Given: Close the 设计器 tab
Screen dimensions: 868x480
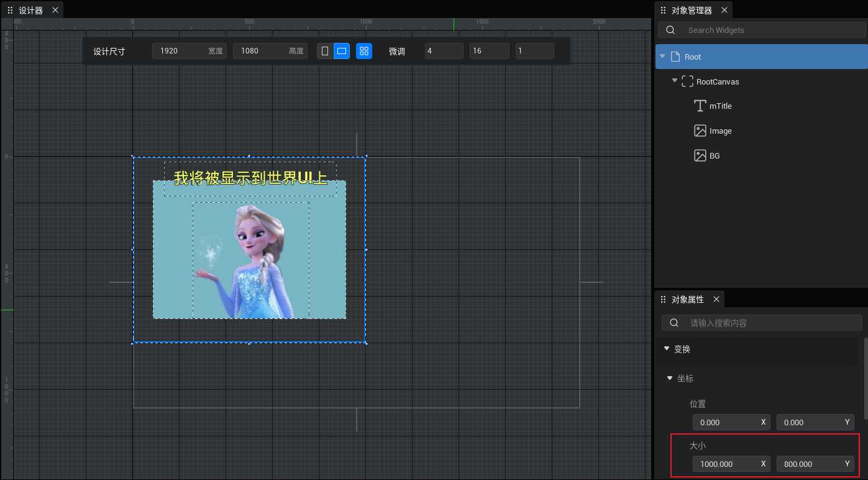Looking at the screenshot, I should 55,10.
